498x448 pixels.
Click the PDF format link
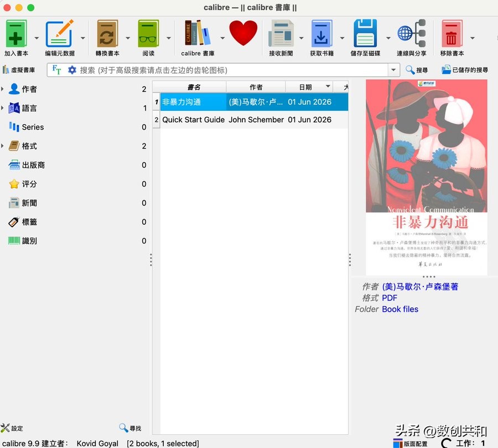pos(390,298)
